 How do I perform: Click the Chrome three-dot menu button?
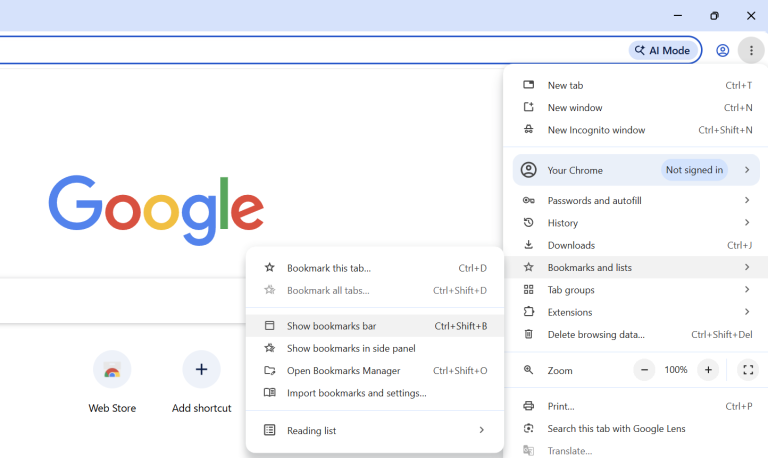pos(751,50)
